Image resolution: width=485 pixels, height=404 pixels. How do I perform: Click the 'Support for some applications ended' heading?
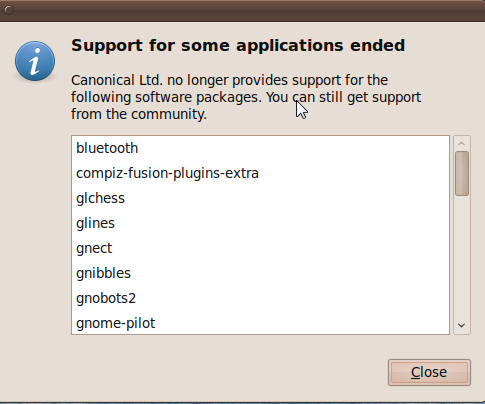[x=238, y=45]
